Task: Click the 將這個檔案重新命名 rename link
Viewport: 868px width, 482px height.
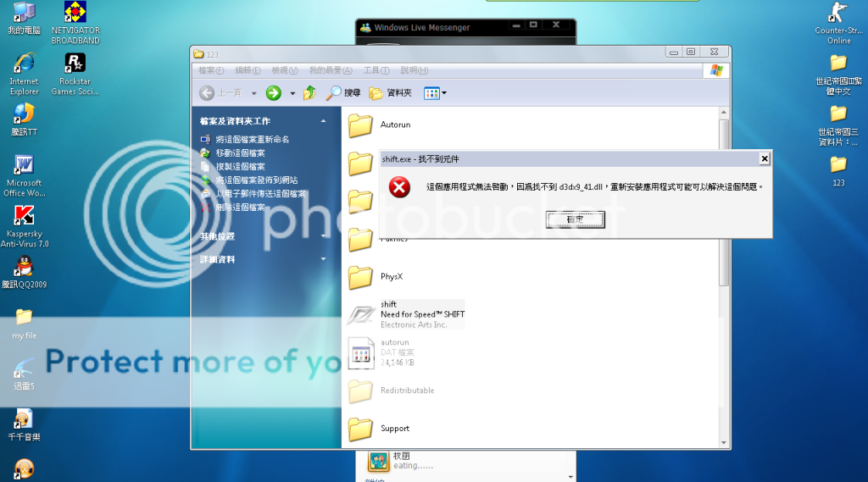Action: 252,139
